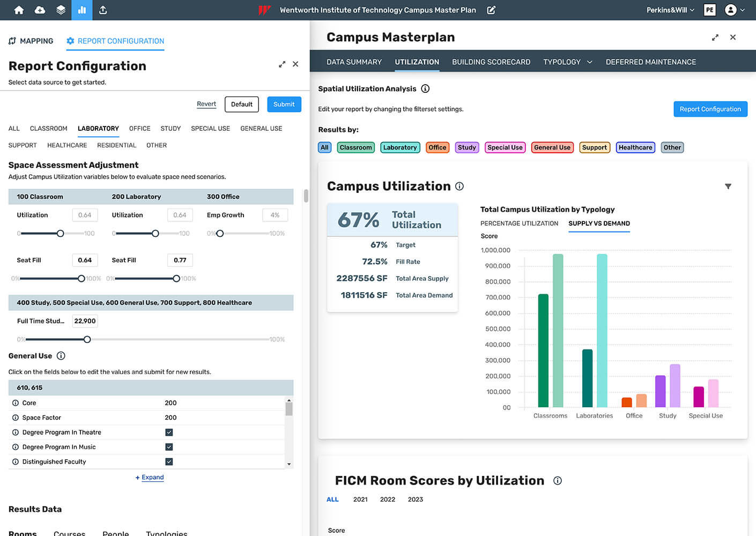Uncheck Degree Program In Theatre checkbox
The height and width of the screenshot is (536, 756).
click(169, 433)
